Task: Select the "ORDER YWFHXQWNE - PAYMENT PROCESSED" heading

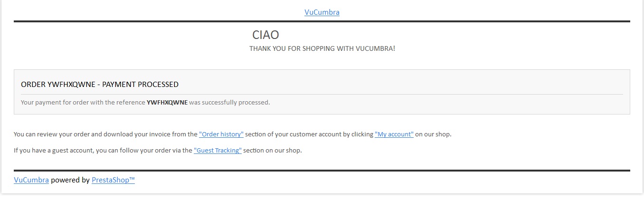Action: click(100, 85)
